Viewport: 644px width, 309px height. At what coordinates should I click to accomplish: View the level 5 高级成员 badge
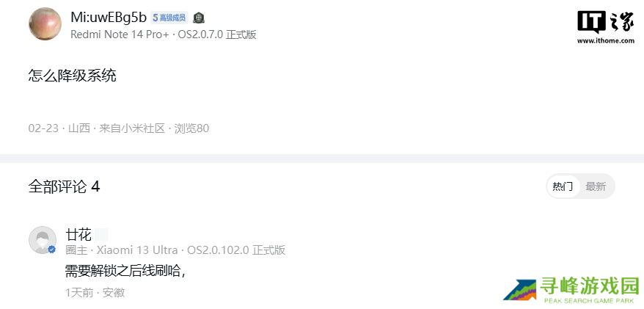point(169,18)
